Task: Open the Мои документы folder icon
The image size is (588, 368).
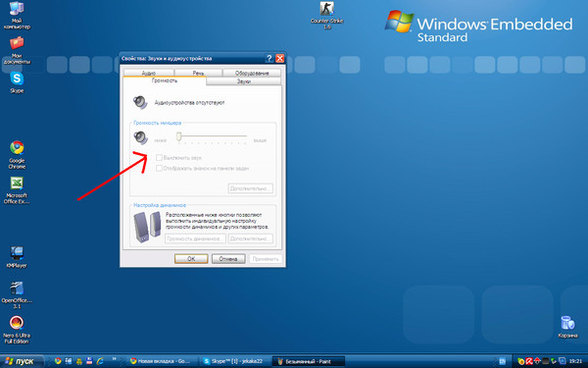Action: pos(17,50)
